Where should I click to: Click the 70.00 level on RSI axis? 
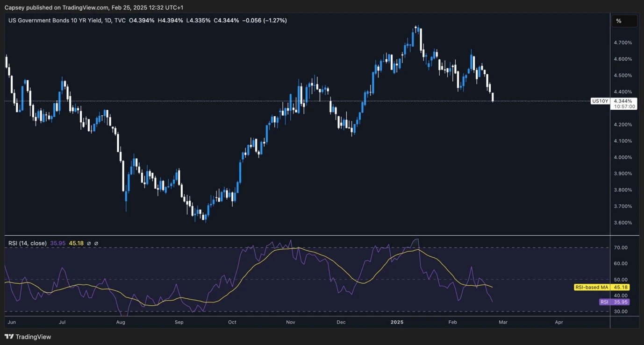(621, 247)
